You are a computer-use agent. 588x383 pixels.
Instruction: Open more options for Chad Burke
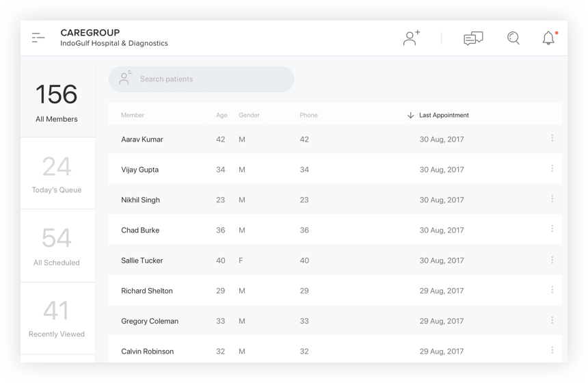click(552, 229)
